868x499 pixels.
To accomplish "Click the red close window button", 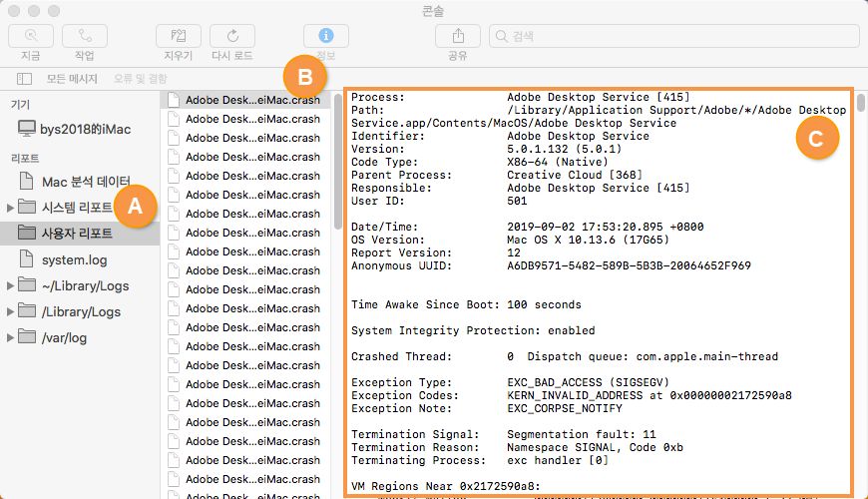I will (14, 11).
